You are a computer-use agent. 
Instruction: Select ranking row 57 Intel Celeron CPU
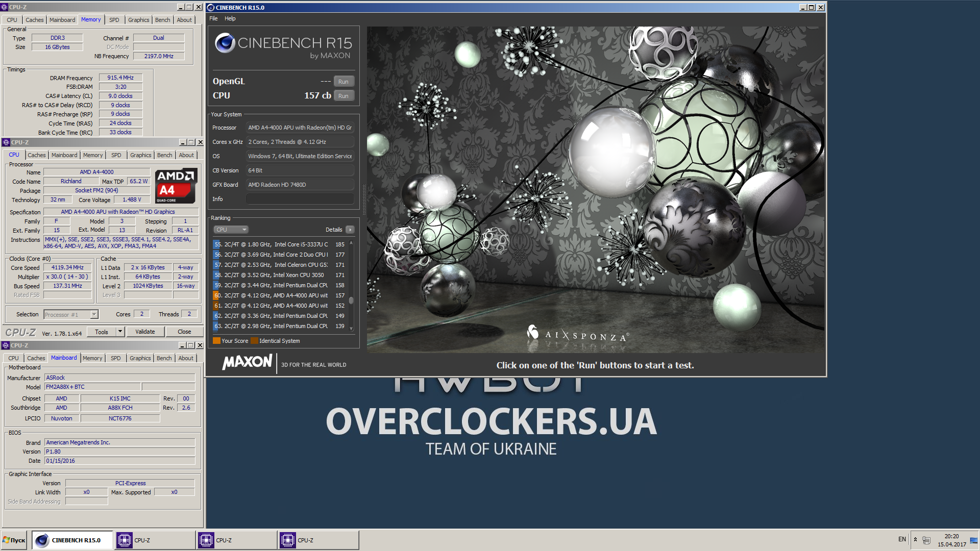click(x=280, y=265)
